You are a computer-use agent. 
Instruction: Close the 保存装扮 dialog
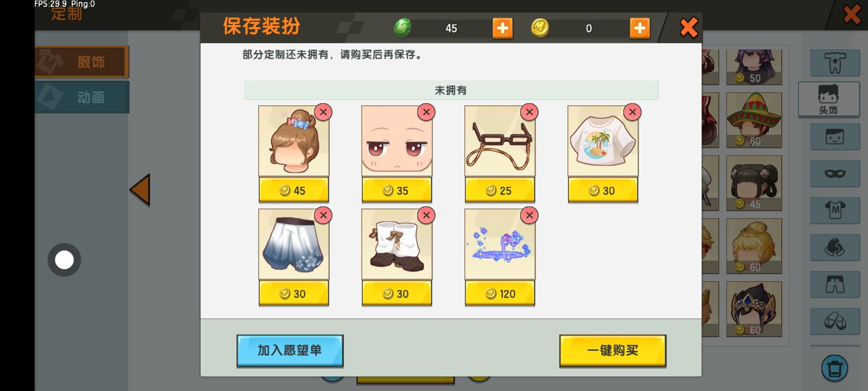[688, 27]
